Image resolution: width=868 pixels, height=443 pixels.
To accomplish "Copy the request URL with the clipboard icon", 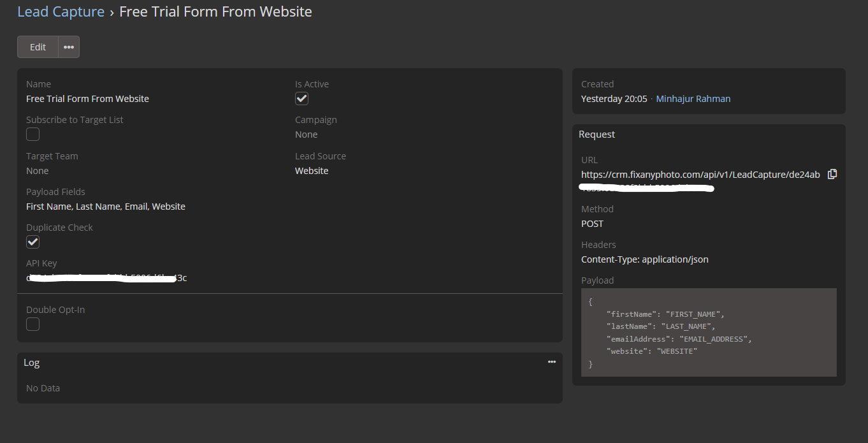I will point(832,175).
